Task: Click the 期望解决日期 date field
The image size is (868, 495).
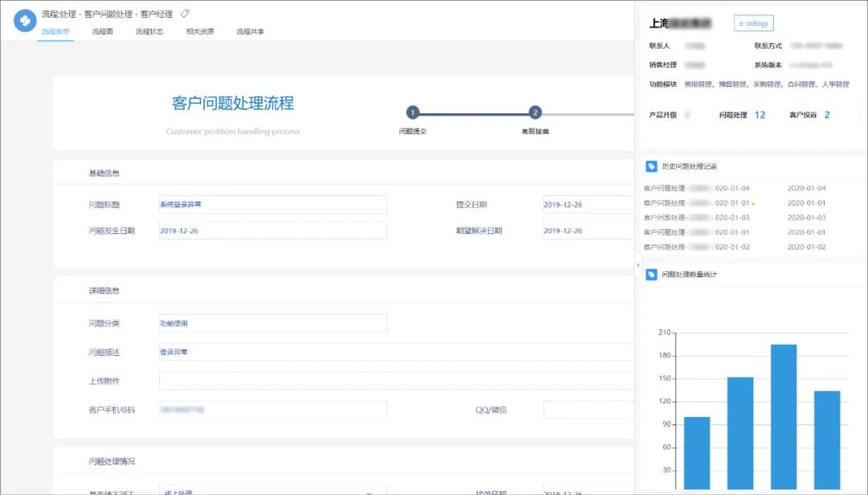Action: [588, 231]
